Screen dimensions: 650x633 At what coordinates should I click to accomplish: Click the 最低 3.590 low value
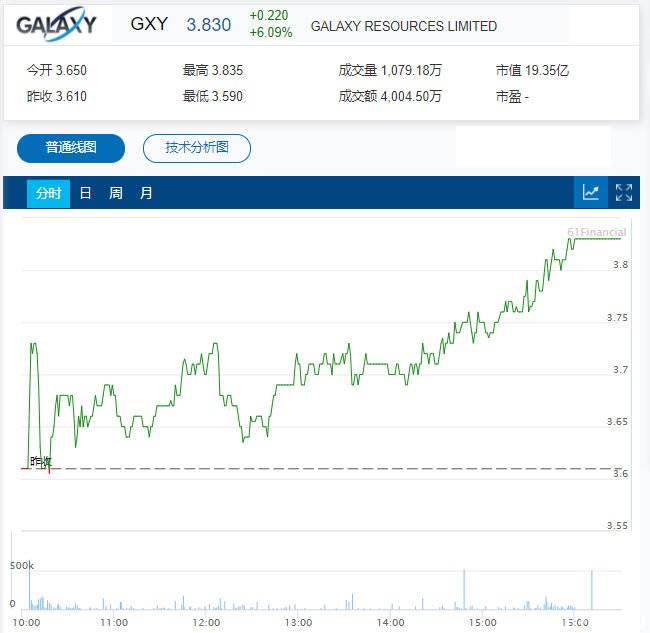coord(213,96)
